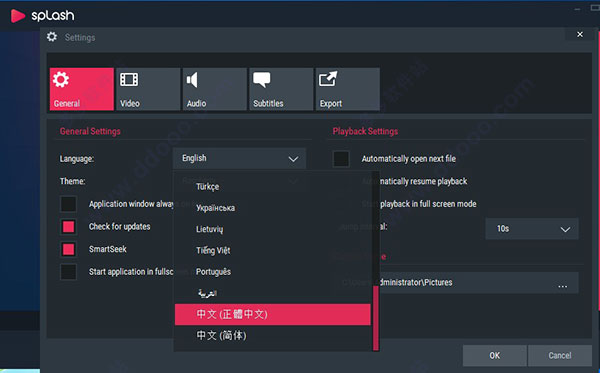The width and height of the screenshot is (600, 373).
Task: Open the 10s jump interval dropdown
Action: (x=532, y=229)
